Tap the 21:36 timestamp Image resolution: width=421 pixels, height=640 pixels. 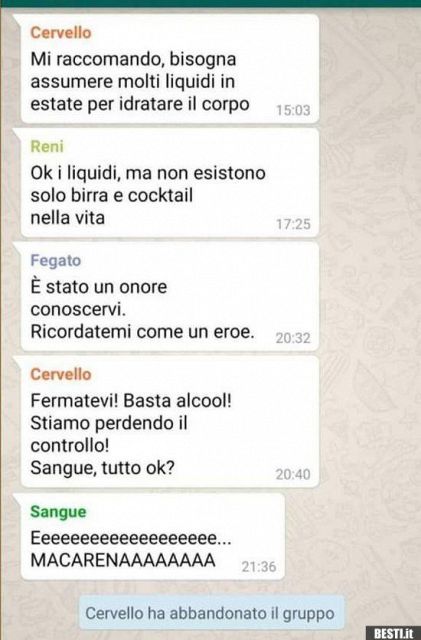pyautogui.click(x=259, y=567)
